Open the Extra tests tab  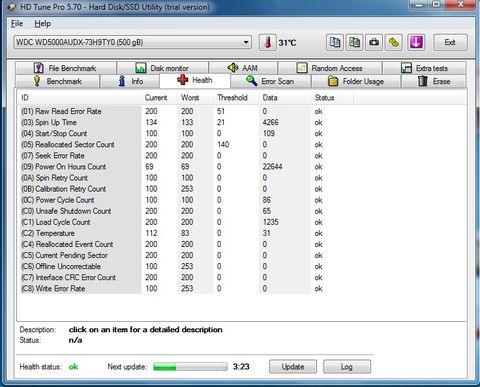coord(424,68)
